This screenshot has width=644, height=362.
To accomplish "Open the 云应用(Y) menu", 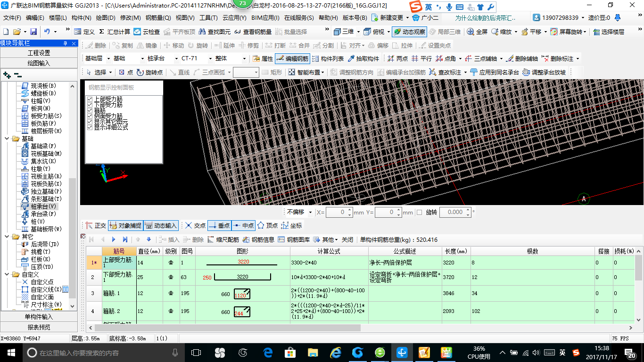I will (x=234, y=18).
